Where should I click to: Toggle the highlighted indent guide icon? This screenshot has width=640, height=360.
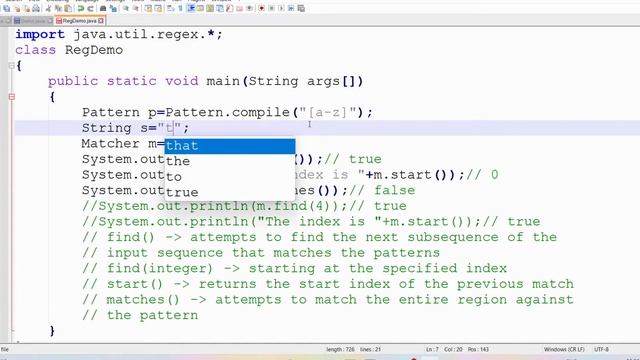click(191, 9)
